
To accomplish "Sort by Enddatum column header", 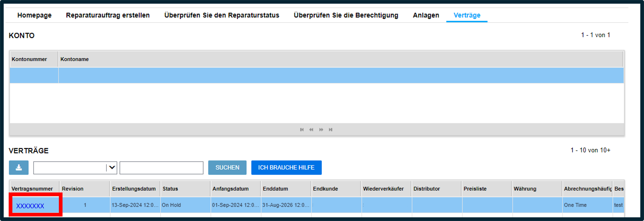I will 286,189.
